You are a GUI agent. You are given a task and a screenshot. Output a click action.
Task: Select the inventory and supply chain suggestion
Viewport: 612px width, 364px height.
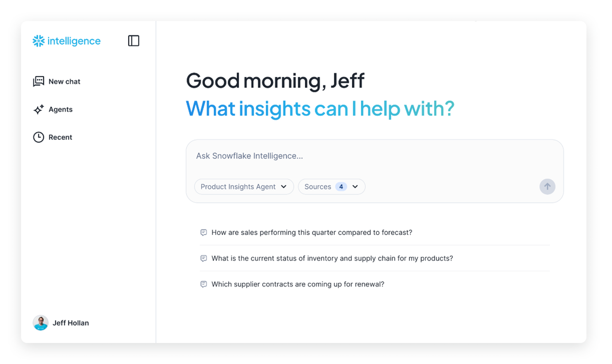[332, 258]
